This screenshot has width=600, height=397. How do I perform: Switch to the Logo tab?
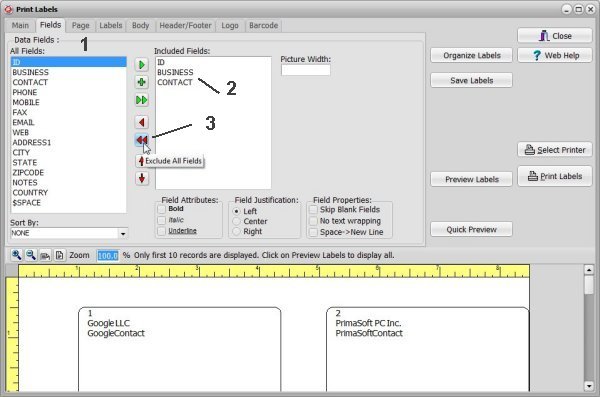(230, 26)
